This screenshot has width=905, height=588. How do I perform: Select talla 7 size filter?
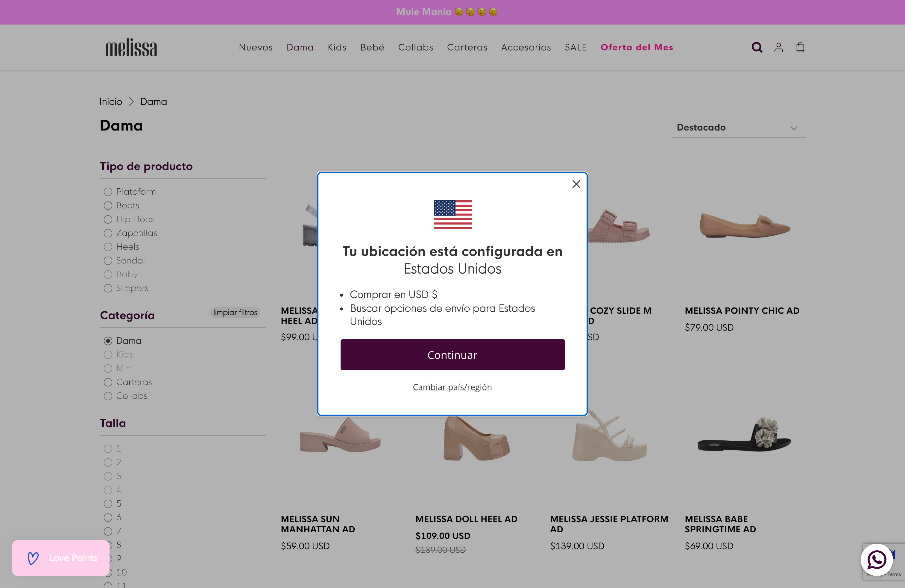(x=108, y=531)
